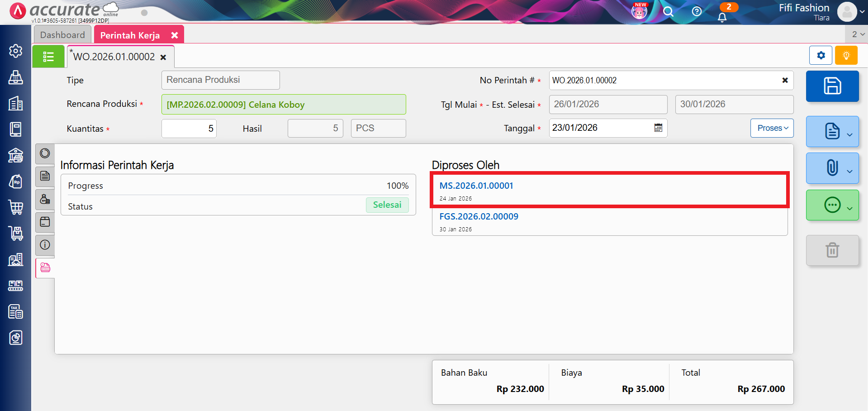Click the Kuantitas input field
Screen dimensions: 868x411
tap(189, 129)
